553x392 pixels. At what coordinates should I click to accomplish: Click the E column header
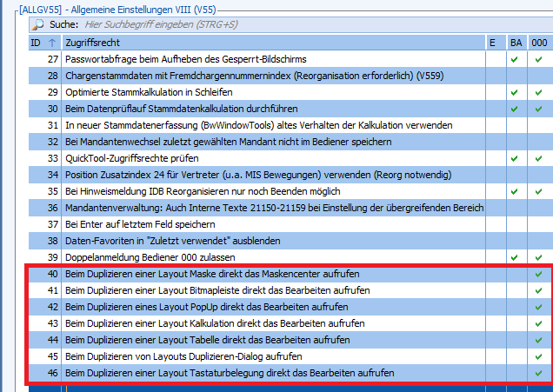click(492, 42)
